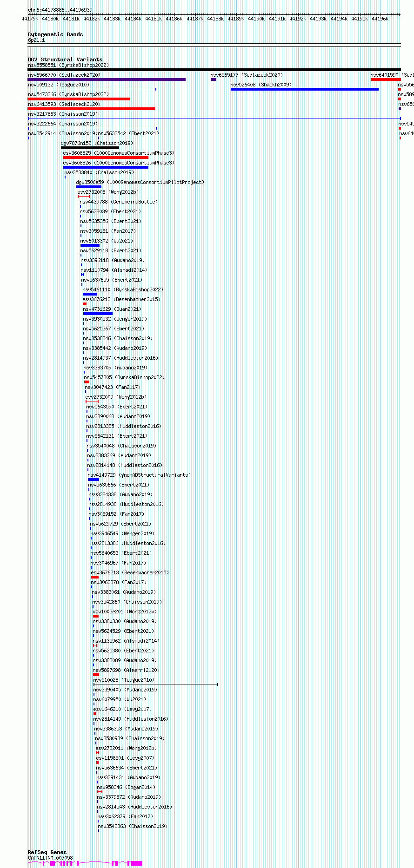414x868 pixels.
Task: Click the nsv5457305 (ByrskaBishop2022) label
Action: click(x=124, y=377)
